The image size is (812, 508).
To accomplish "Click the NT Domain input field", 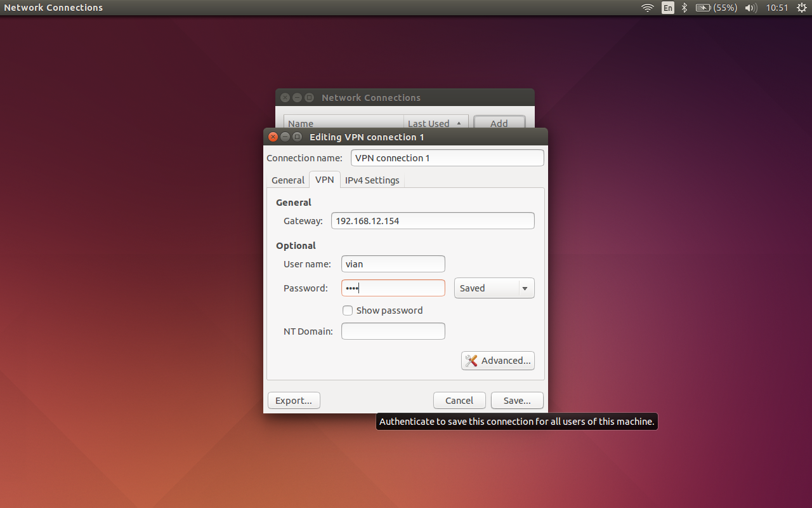I will pos(393,331).
